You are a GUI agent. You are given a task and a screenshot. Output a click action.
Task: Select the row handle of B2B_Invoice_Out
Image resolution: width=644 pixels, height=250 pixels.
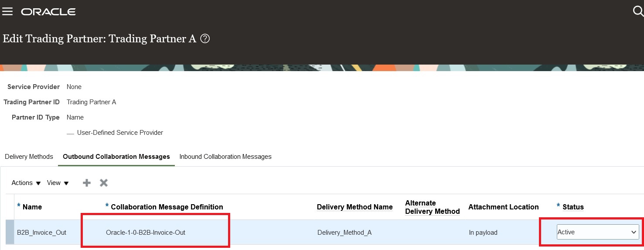click(x=10, y=232)
